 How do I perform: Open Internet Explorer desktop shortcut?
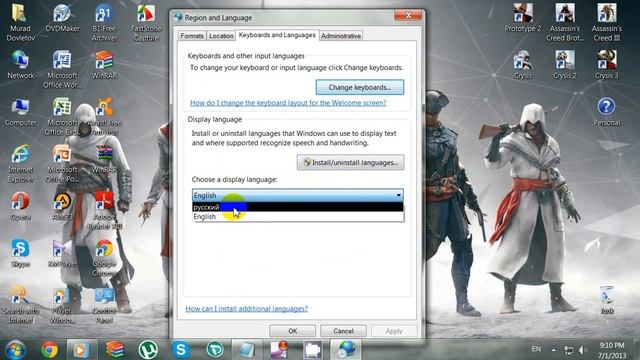(x=20, y=163)
